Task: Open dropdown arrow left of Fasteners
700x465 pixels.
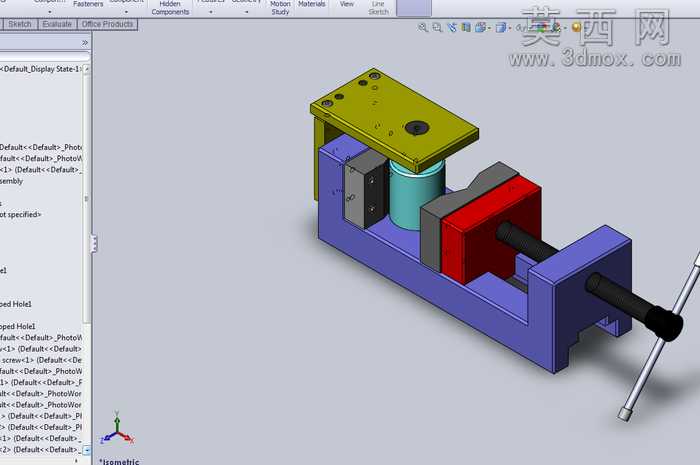Action: click(x=50, y=12)
